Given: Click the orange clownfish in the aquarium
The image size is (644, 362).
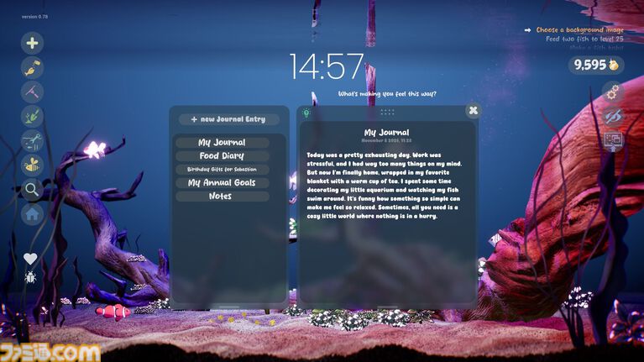Looking at the screenshot, I should point(113,312).
